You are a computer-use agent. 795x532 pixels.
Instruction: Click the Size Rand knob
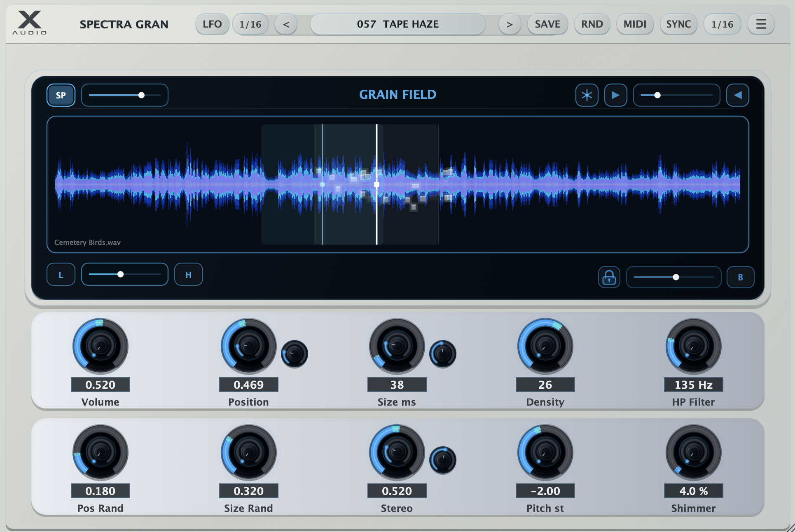coord(249,452)
